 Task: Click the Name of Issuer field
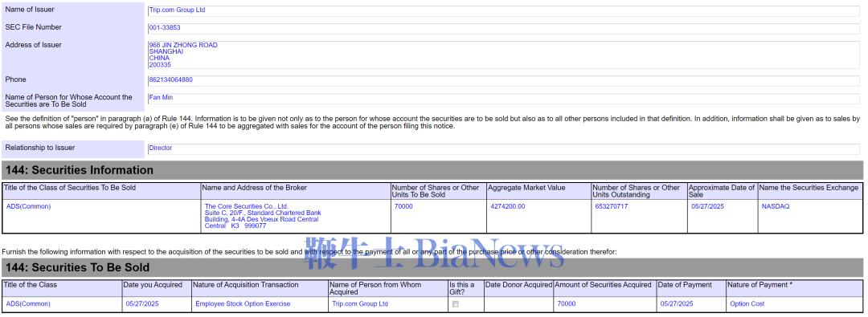[503, 11]
